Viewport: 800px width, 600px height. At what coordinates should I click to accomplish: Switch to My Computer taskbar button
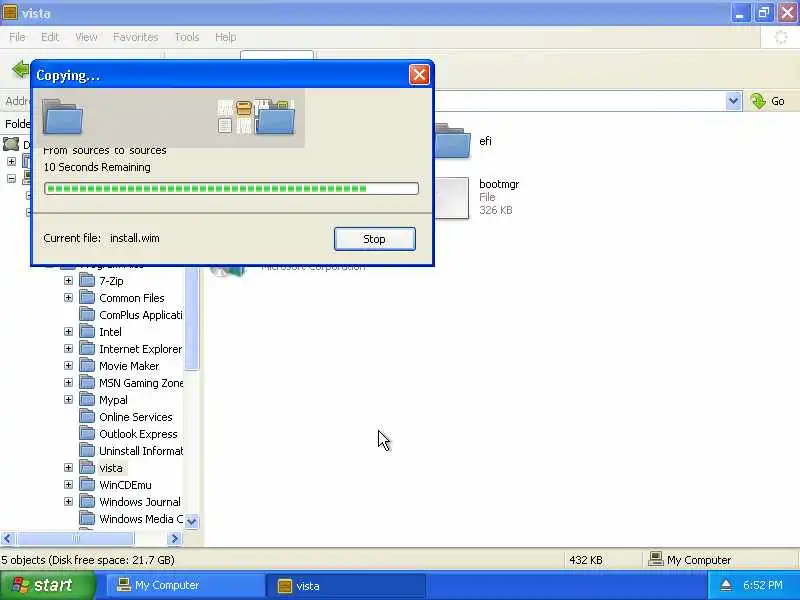(x=186, y=585)
